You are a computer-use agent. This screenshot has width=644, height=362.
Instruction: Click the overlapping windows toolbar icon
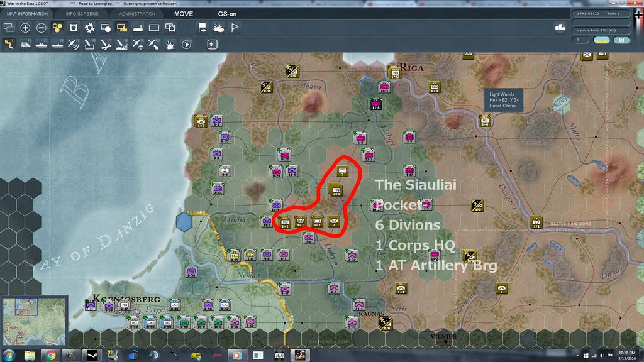point(9,28)
